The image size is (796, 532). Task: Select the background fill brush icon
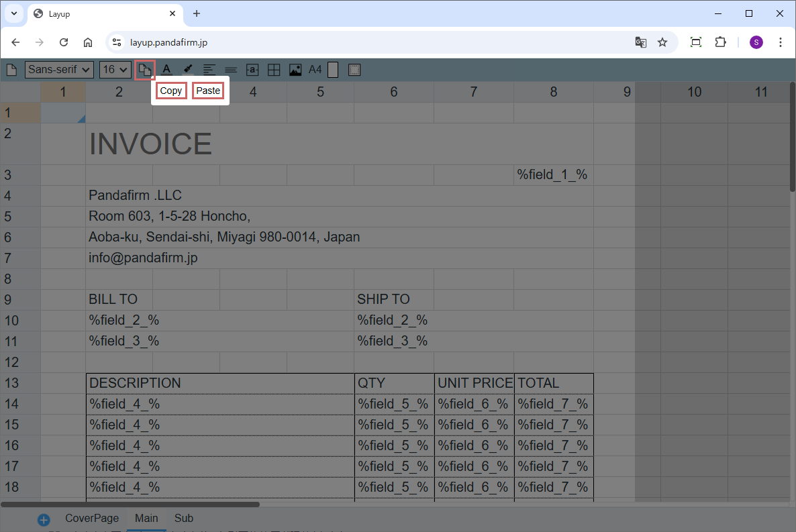pos(188,70)
